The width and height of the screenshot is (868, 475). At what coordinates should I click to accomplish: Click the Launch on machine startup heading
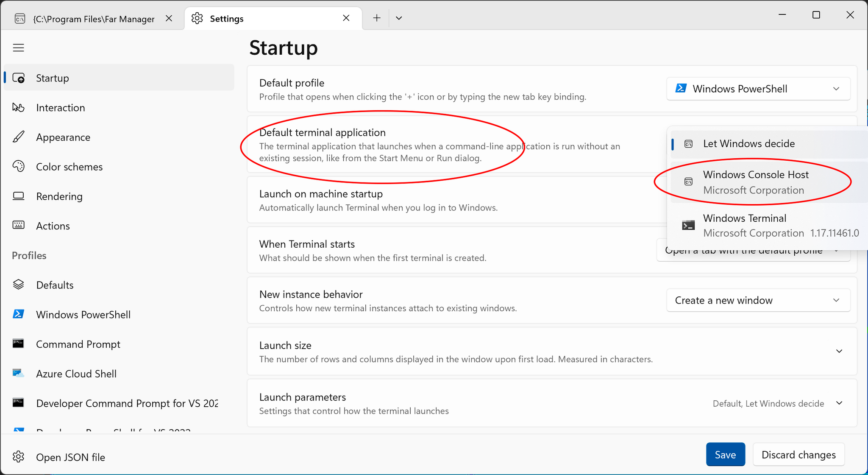coord(321,194)
